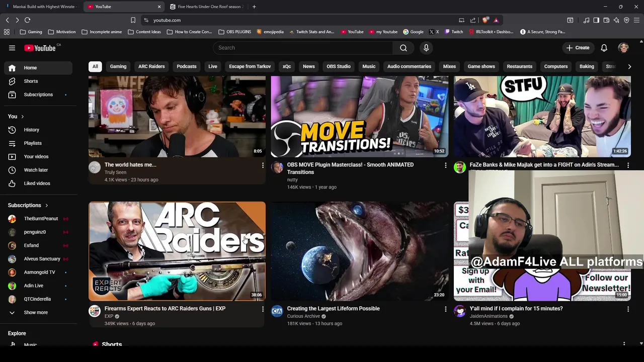The height and width of the screenshot is (362, 644).
Task: Open the TheBurntPeanut subscription channel
Action: 38,219
